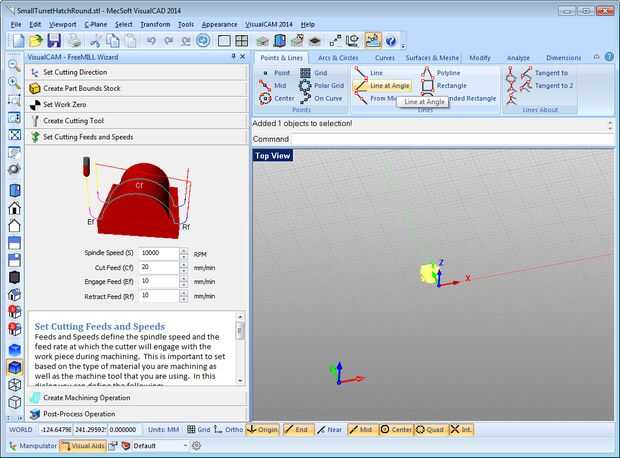620x458 pixels.
Task: Click the Copy icon in toolbar
Action: tap(113, 40)
